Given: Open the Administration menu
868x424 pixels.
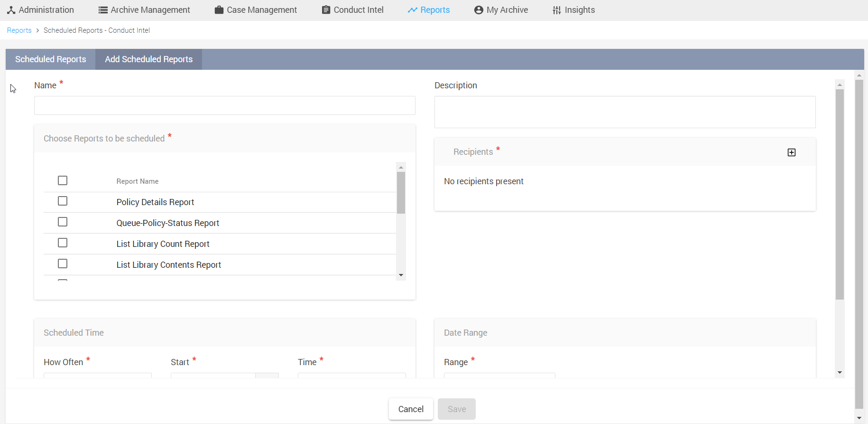Looking at the screenshot, I should tap(41, 10).
